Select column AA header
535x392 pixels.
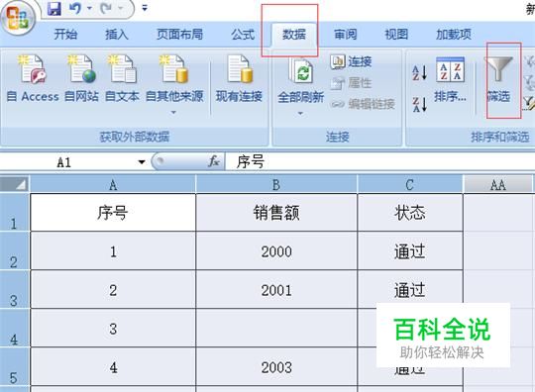pos(497,185)
